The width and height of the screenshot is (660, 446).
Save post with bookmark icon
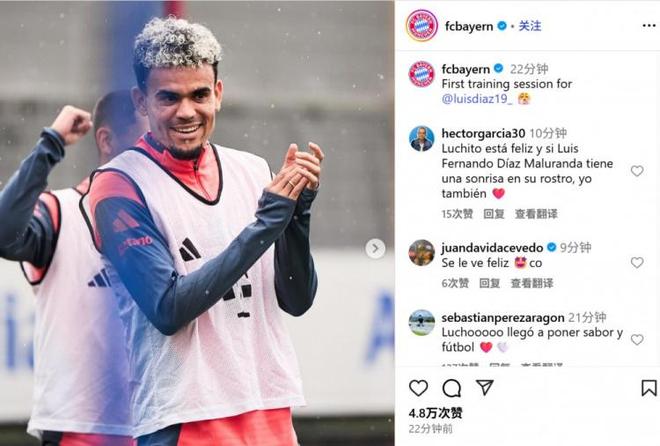649,388
